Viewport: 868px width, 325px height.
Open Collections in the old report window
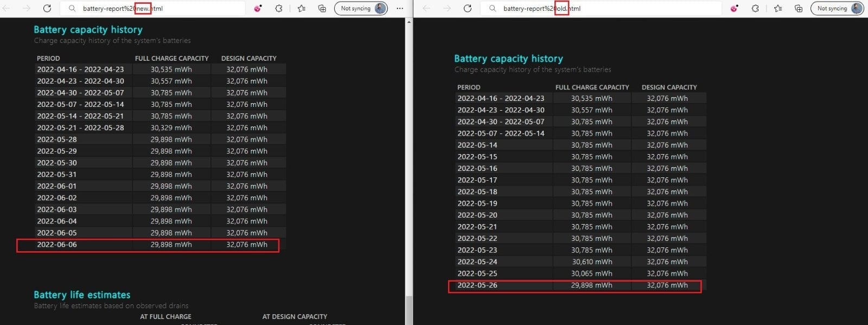(x=799, y=8)
